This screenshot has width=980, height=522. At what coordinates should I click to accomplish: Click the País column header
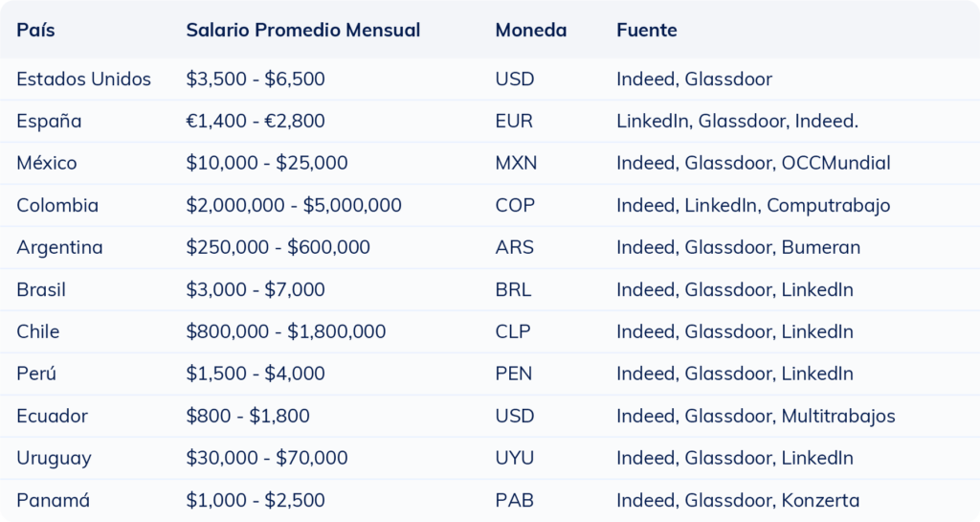[35, 30]
